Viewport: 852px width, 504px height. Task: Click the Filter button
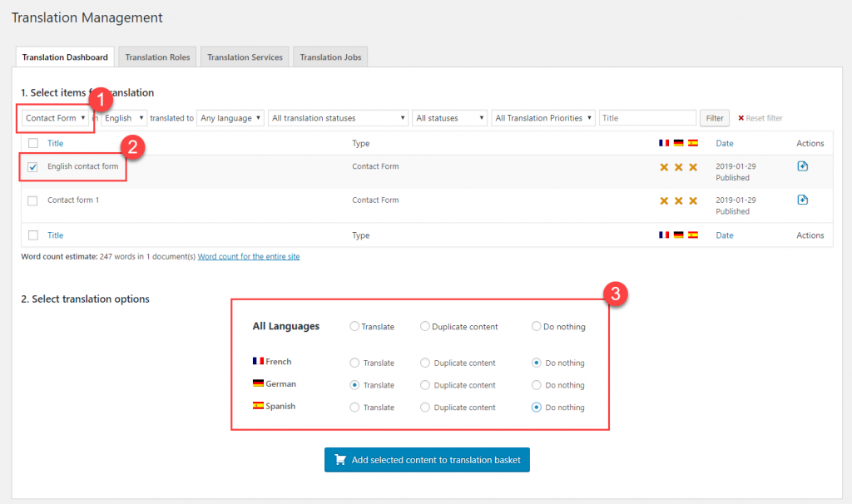(x=715, y=118)
